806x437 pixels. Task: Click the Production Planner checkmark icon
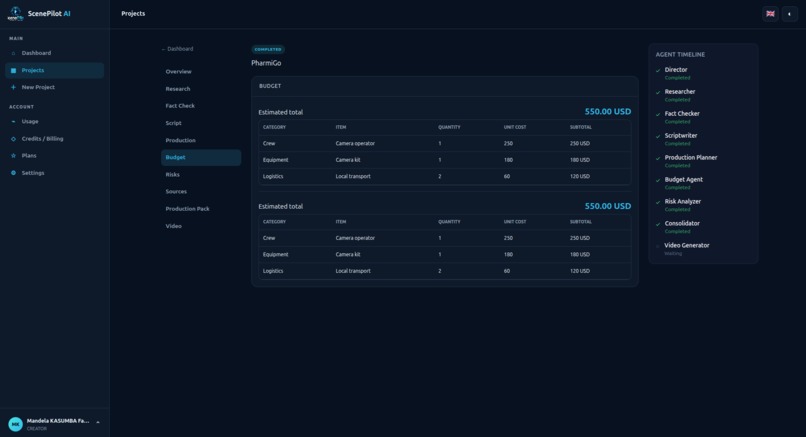(x=658, y=158)
